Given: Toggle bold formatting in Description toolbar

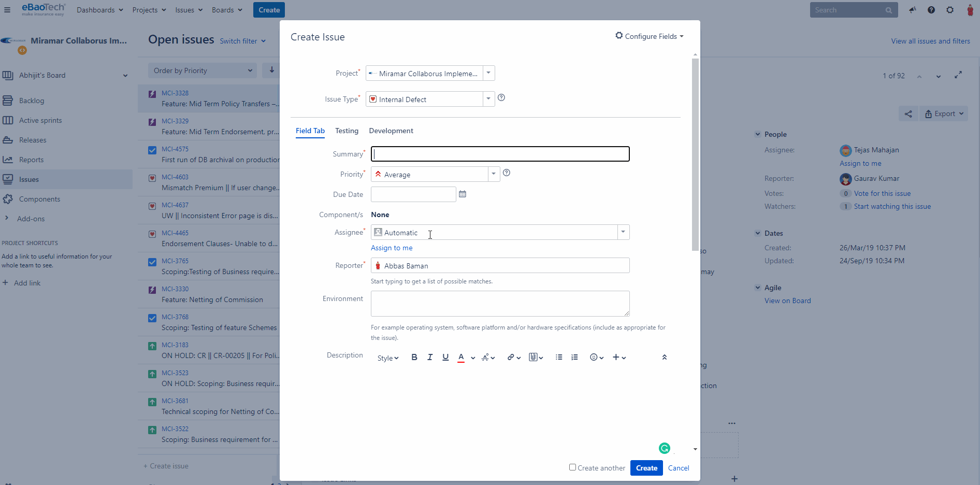Looking at the screenshot, I should tap(414, 357).
